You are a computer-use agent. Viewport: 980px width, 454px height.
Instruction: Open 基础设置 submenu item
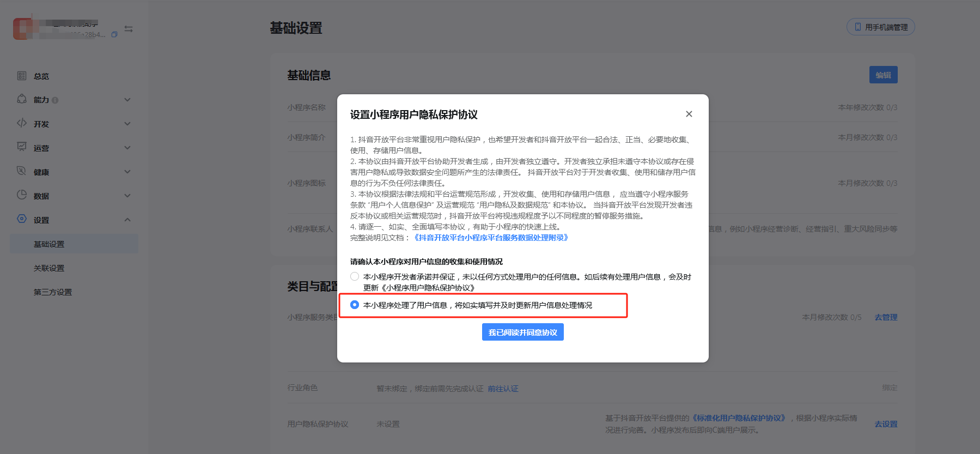tap(74, 244)
